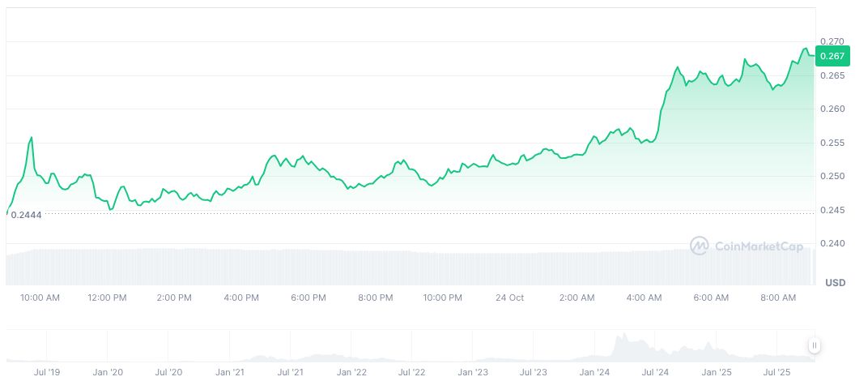Select Jul '24 in the range navigator
The width and height of the screenshot is (868, 381).
655,372
